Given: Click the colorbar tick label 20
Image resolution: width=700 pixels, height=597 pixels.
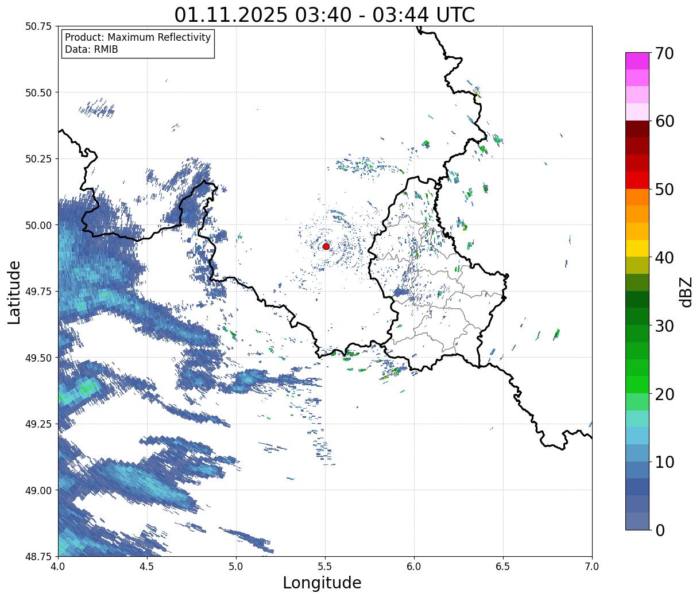Looking at the screenshot, I should 664,394.
